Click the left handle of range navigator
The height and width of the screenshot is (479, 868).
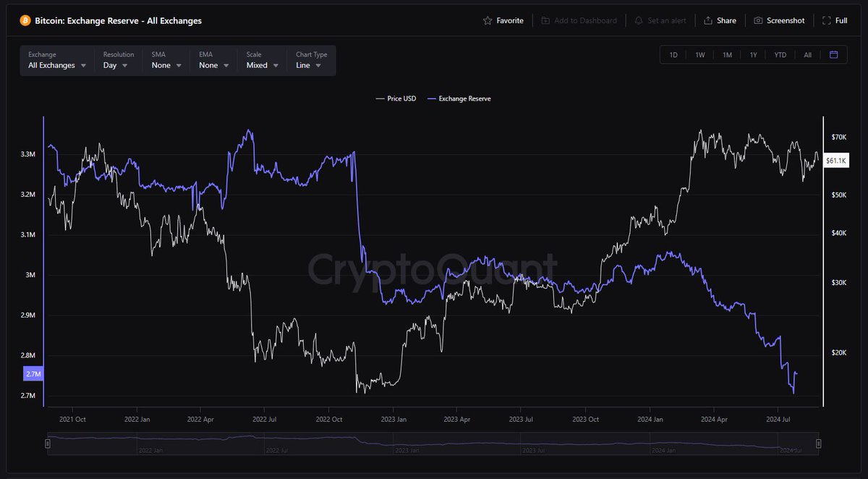point(48,444)
